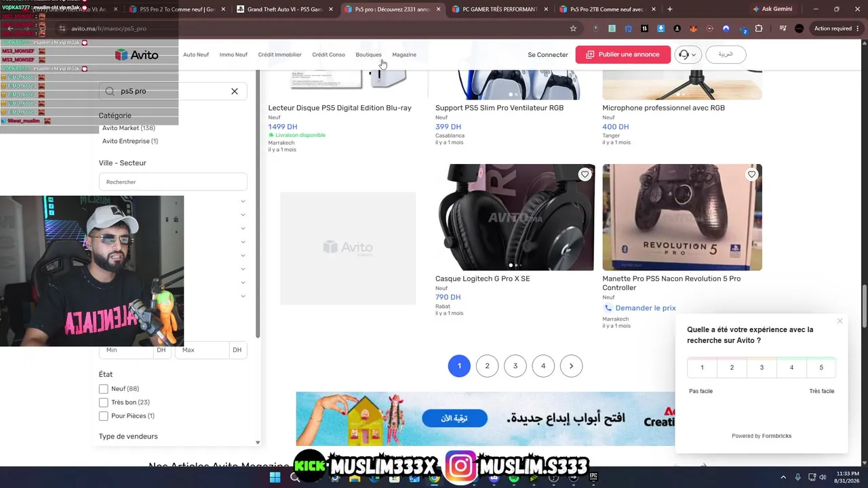Click the search magnifier icon in the sidebar
Screen dimensions: 868x488
coord(110,91)
